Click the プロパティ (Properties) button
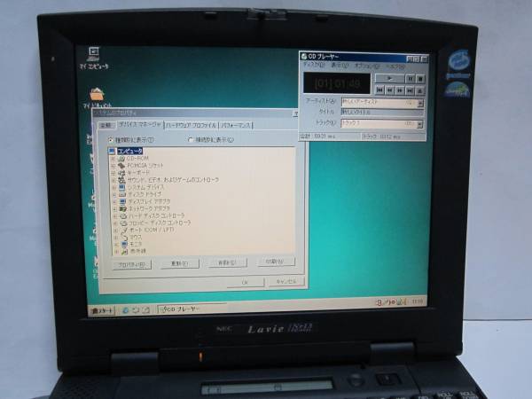The width and height of the screenshot is (532, 399). (x=131, y=264)
